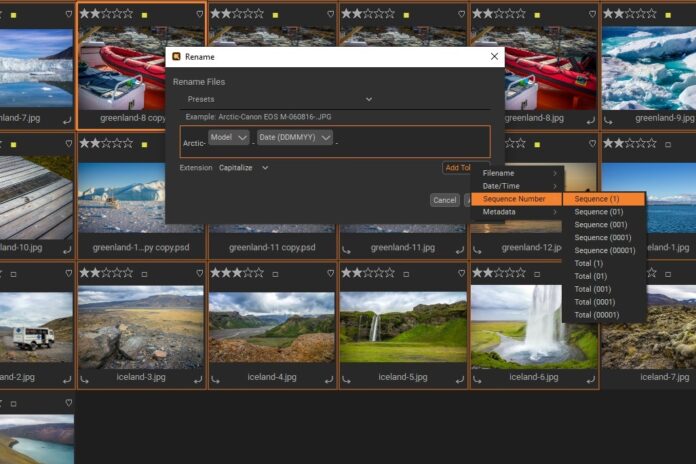
Task: Click yellow color label on greenland-9.jpg
Action: click(668, 15)
